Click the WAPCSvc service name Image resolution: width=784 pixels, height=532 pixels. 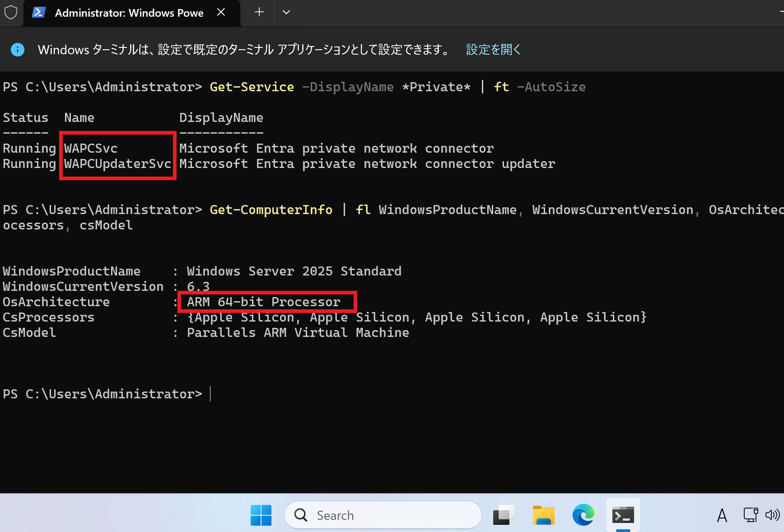tap(91, 149)
